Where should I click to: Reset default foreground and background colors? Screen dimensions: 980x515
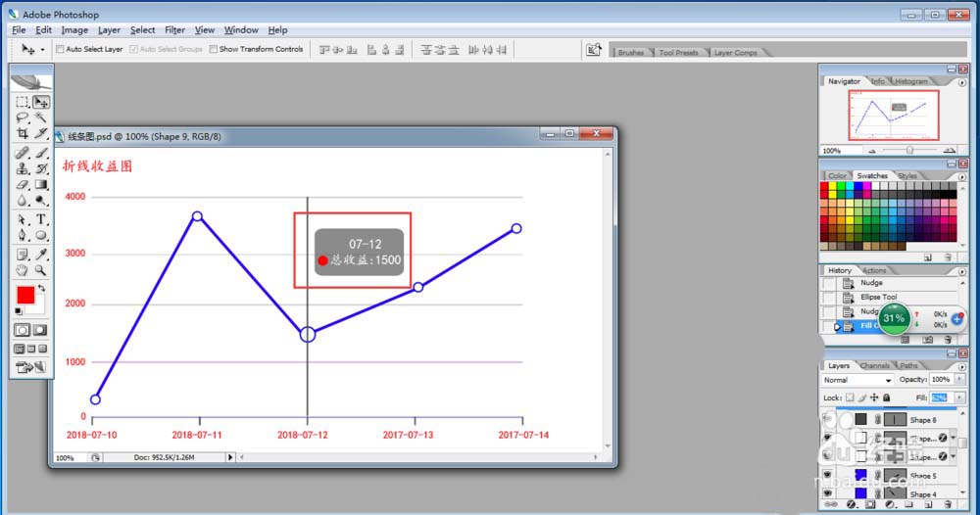point(19,310)
